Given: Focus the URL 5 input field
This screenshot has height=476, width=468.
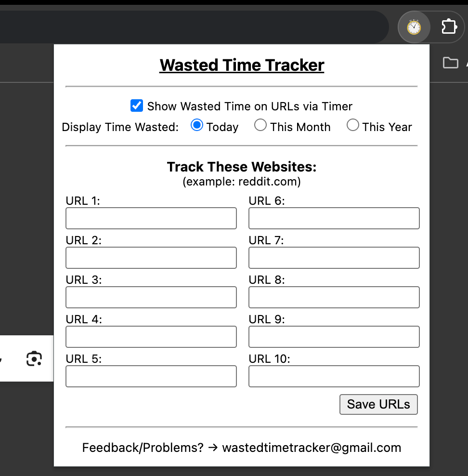Looking at the screenshot, I should click(151, 376).
